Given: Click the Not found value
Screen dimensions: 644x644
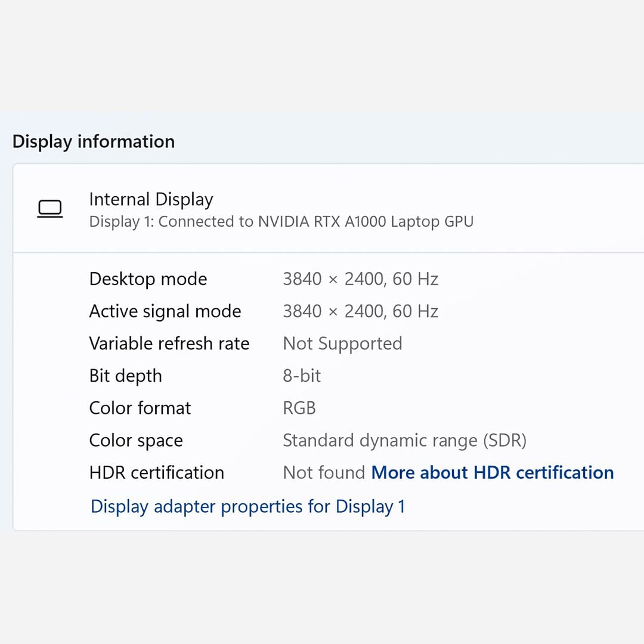Looking at the screenshot, I should tap(324, 473).
